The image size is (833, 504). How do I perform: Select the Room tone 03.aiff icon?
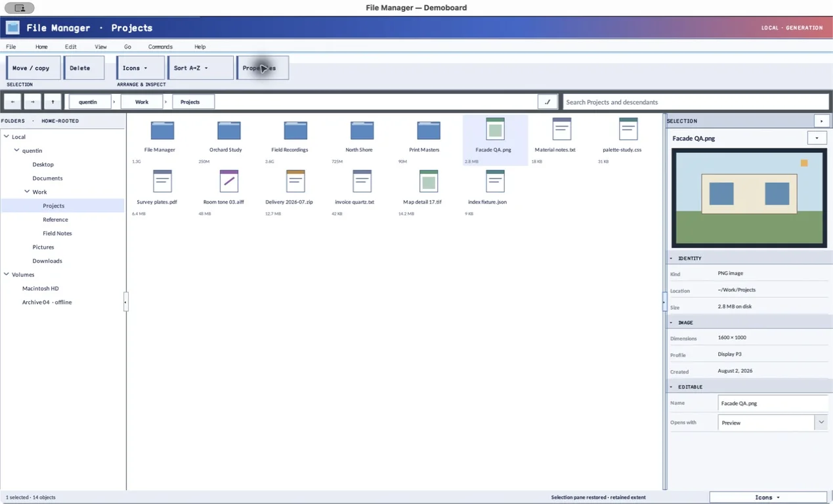[x=229, y=181]
